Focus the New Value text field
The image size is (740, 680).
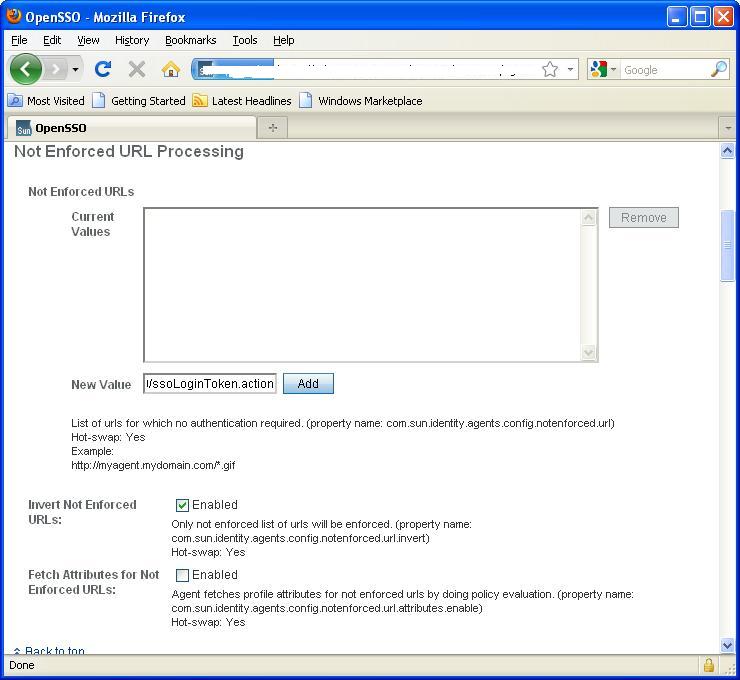click(x=210, y=384)
